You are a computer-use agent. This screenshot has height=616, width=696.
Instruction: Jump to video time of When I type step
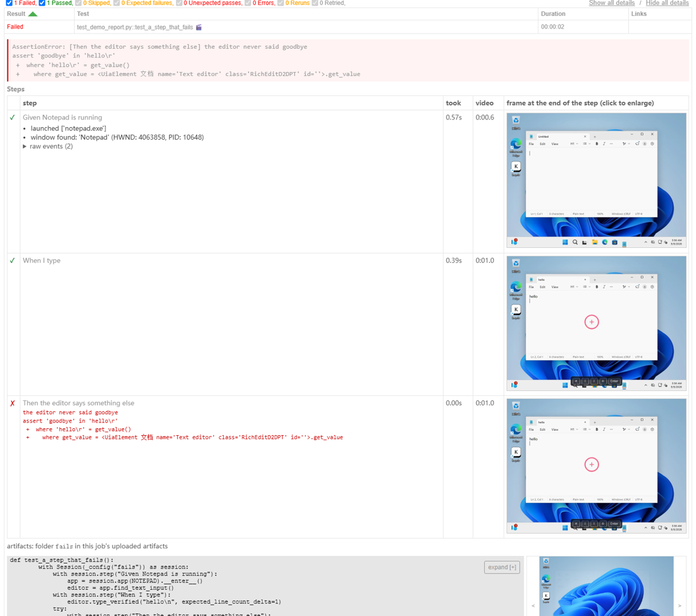485,261
